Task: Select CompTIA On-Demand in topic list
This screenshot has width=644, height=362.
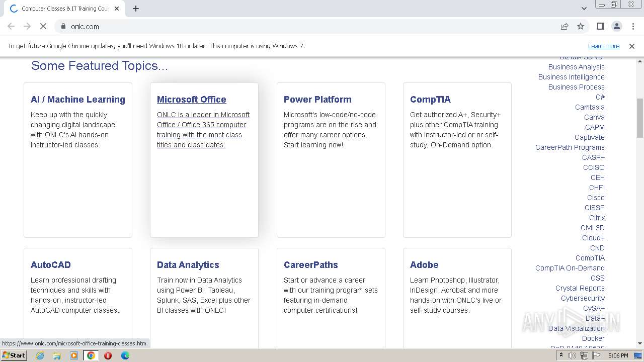Action: pos(570,268)
